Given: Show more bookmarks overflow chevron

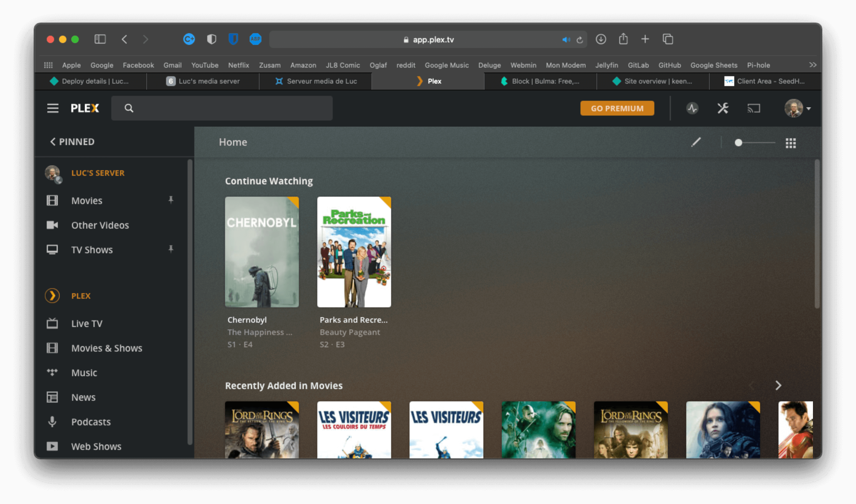Looking at the screenshot, I should (x=813, y=65).
